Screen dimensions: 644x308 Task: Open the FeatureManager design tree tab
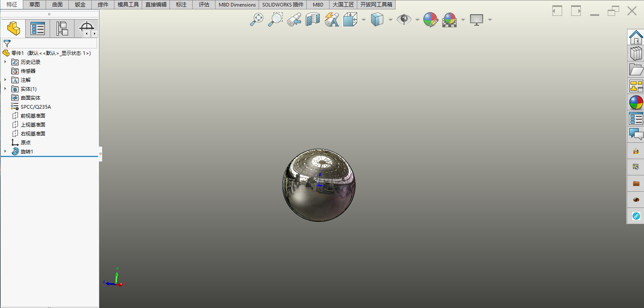(x=13, y=28)
